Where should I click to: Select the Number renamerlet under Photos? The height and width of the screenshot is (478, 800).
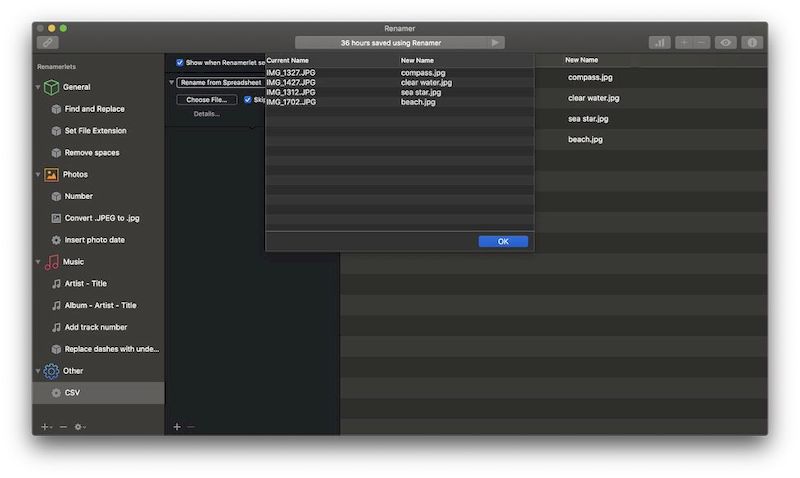point(79,196)
